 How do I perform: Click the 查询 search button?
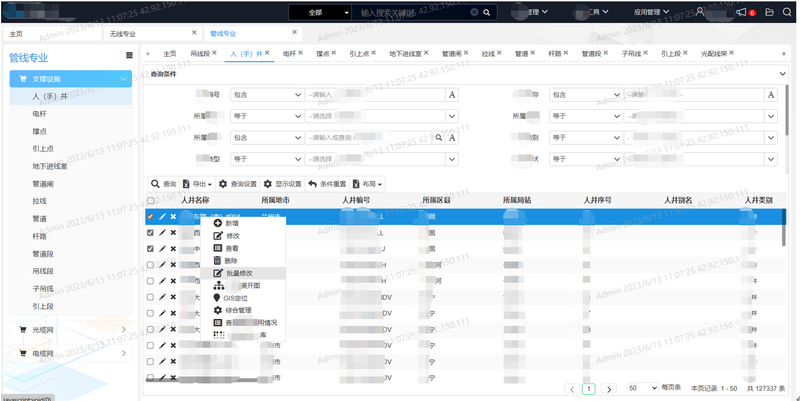click(164, 184)
